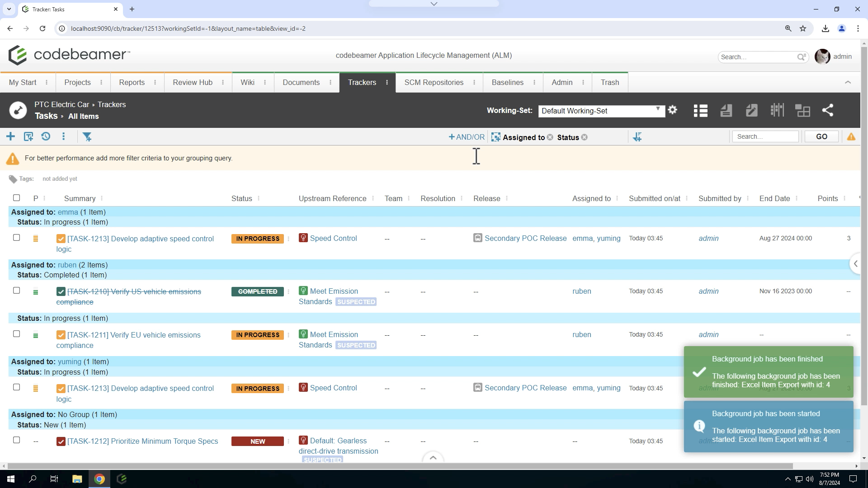
Task: Remove the Status grouping filter
Action: click(585, 137)
